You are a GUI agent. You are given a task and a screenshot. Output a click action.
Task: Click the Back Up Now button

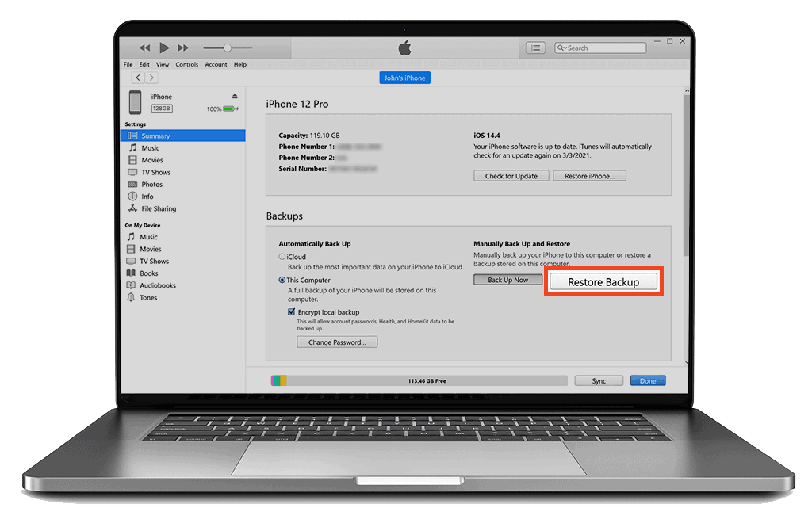click(x=508, y=280)
